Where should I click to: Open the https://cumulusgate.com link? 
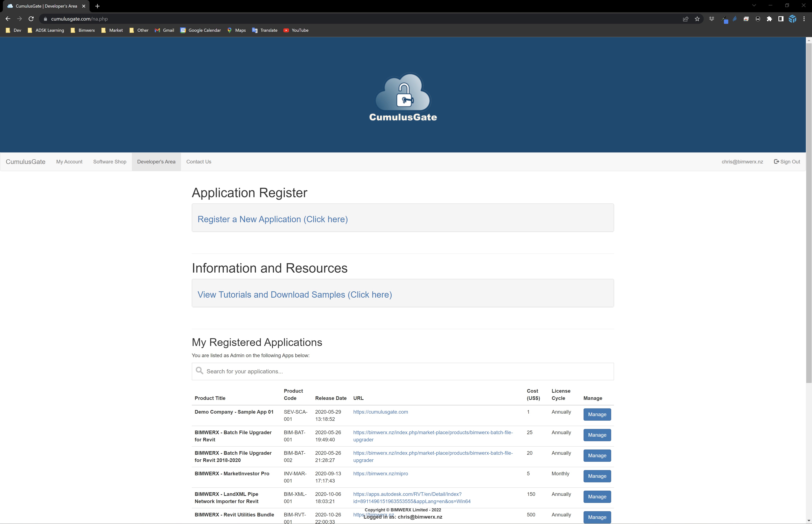tap(381, 412)
